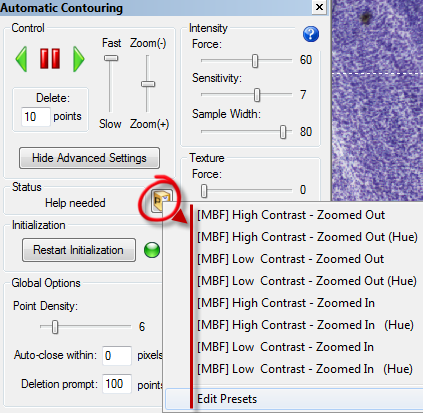Click the green initialization status light
Viewport: 423px width, 413px height.
152,250
